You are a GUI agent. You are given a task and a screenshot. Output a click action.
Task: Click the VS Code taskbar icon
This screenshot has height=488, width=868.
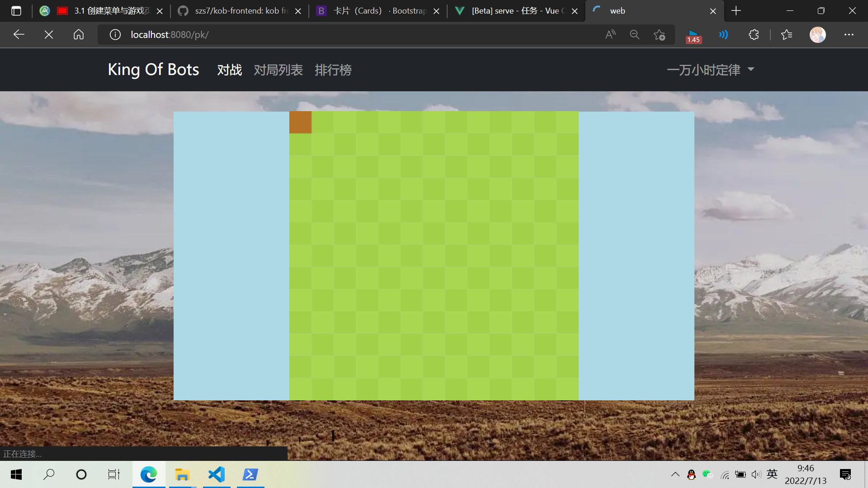pyautogui.click(x=216, y=474)
